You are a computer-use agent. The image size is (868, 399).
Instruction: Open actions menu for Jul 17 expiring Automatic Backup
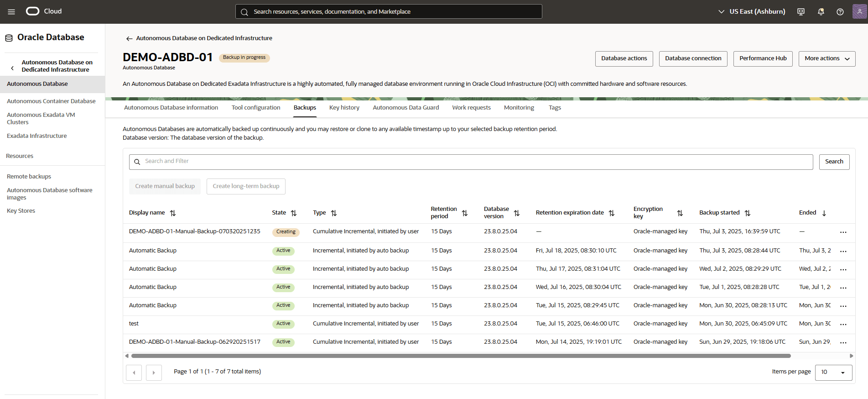point(843,270)
